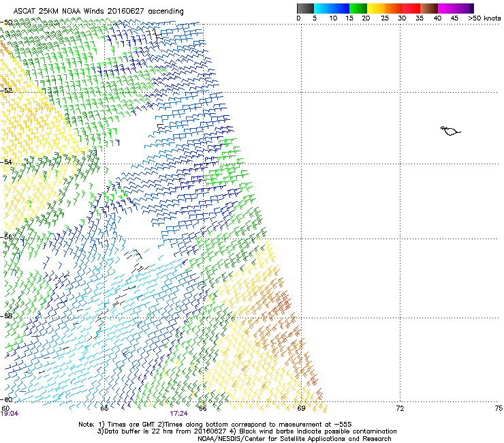Click the latitude label '-52'
Viewport: 504px width, 443px height.
click(x=6, y=91)
